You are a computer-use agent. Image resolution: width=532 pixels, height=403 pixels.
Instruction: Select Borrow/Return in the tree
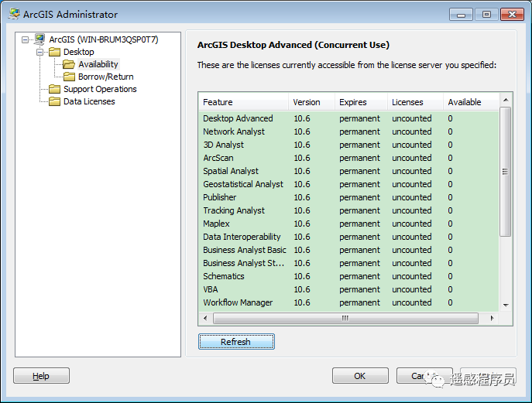(x=106, y=77)
